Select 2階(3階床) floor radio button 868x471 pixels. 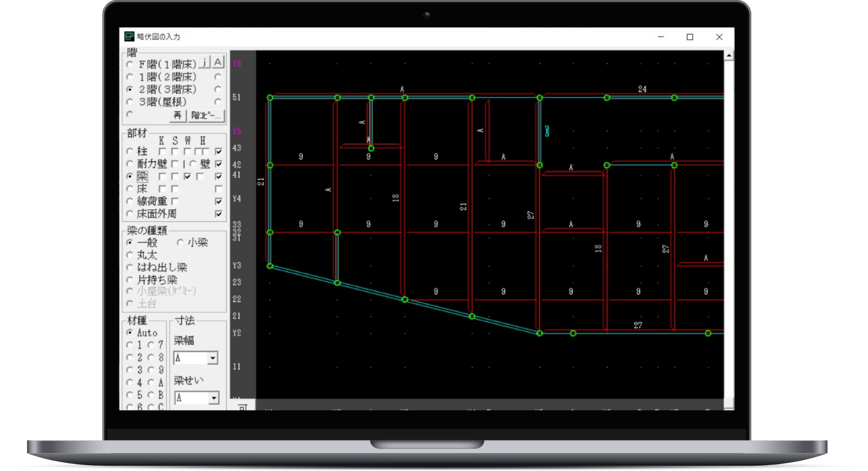click(x=129, y=90)
